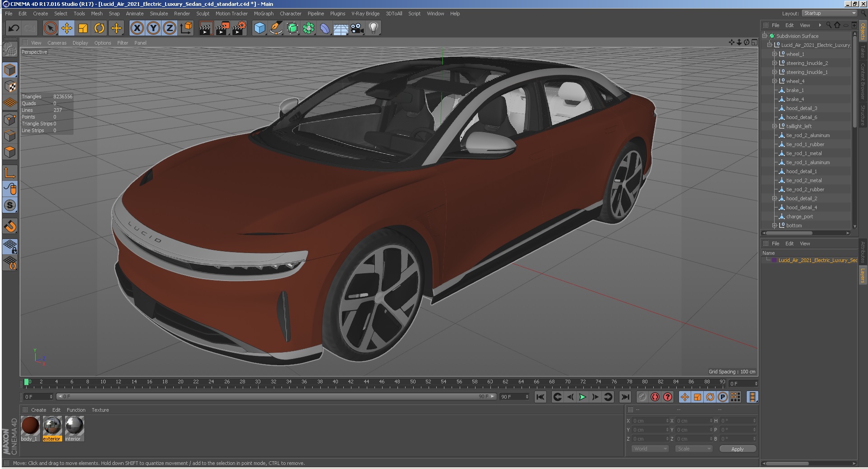
Task: Enable Axis mode L icon
Action: pos(10,172)
